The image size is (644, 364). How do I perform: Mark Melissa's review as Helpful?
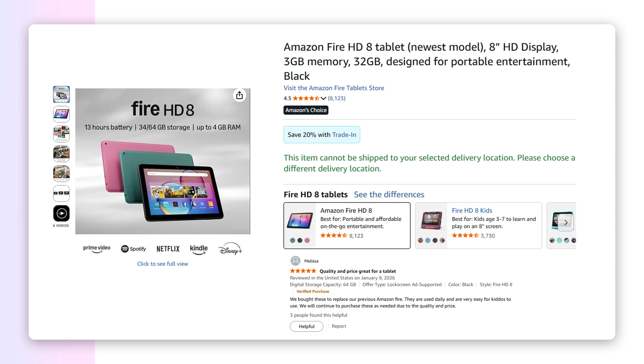(x=307, y=326)
